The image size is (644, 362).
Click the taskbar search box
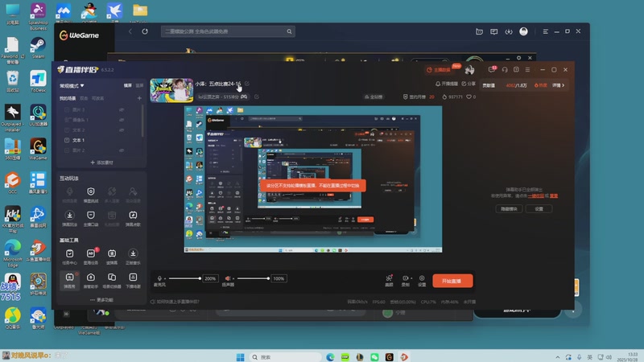click(x=285, y=357)
